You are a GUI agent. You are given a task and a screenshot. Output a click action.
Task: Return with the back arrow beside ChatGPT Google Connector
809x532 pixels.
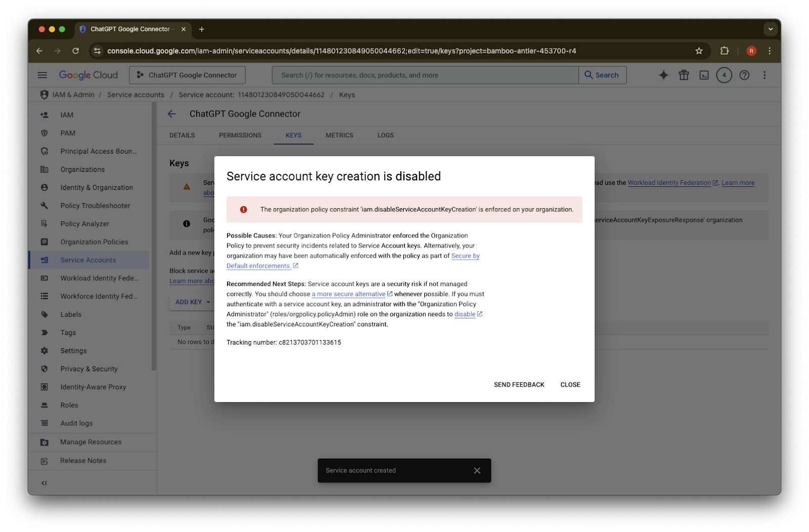click(x=172, y=114)
